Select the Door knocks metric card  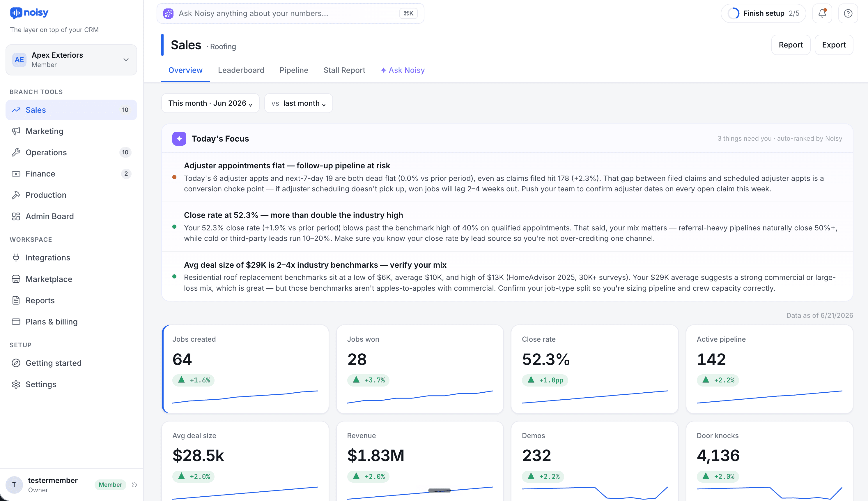769,461
